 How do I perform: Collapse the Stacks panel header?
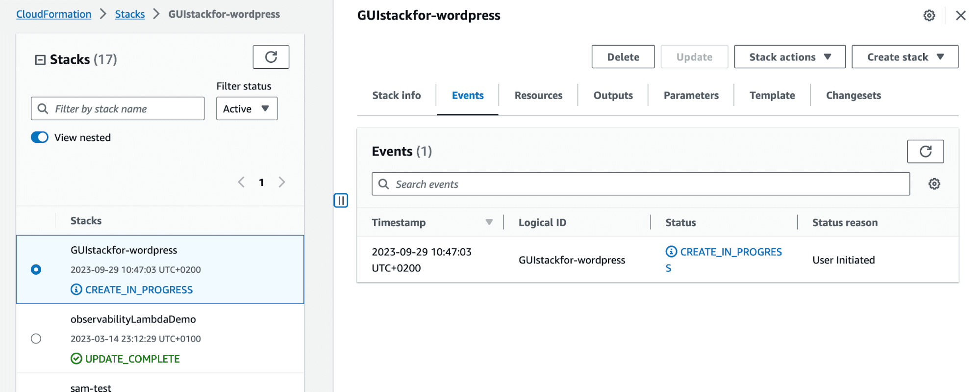(x=40, y=60)
